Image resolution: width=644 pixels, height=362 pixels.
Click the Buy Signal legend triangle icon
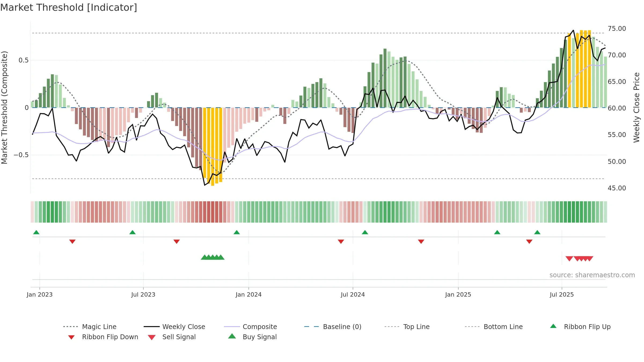coord(232,336)
